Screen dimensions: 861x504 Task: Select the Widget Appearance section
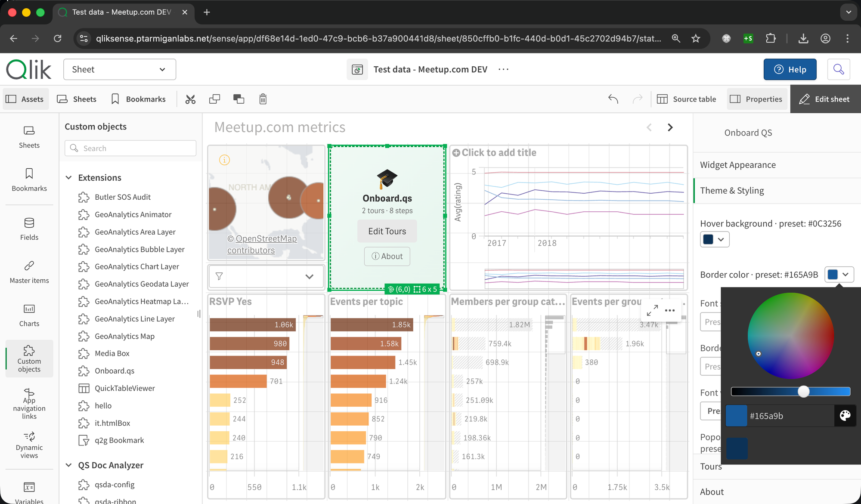click(738, 165)
